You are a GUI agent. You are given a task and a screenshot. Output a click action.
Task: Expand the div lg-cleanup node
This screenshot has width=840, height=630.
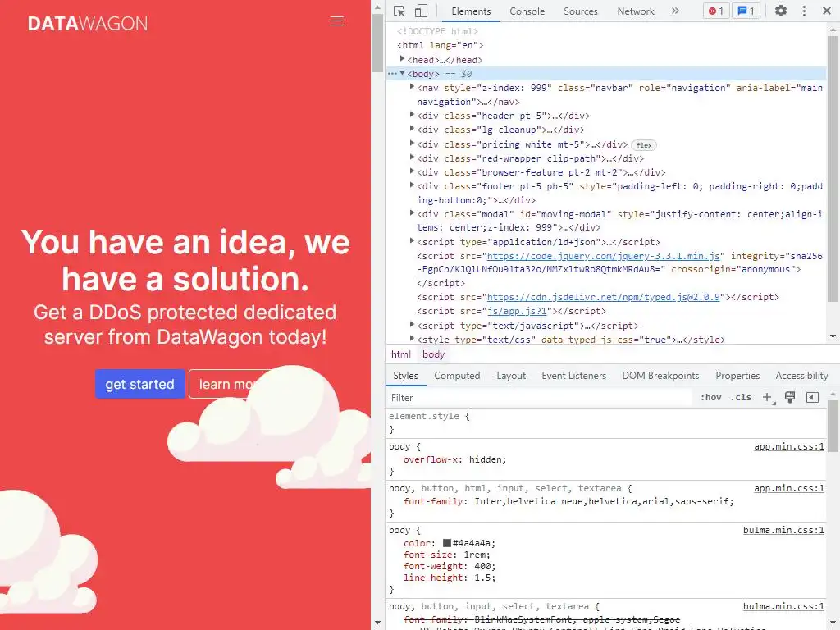(x=412, y=129)
